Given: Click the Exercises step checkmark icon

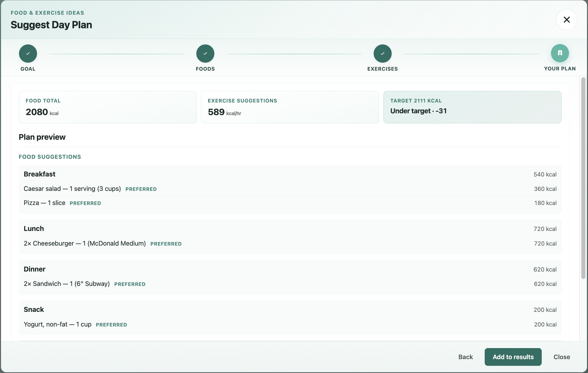Looking at the screenshot, I should pyautogui.click(x=383, y=54).
